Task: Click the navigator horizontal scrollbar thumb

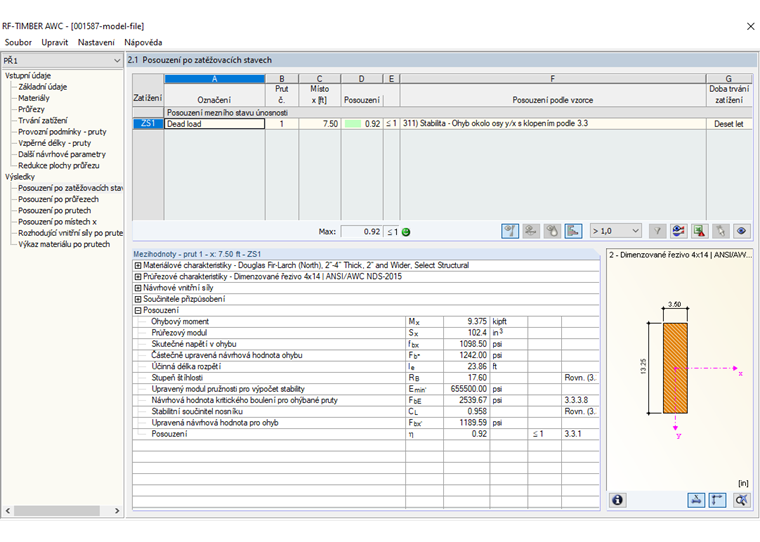Action: click(57, 510)
